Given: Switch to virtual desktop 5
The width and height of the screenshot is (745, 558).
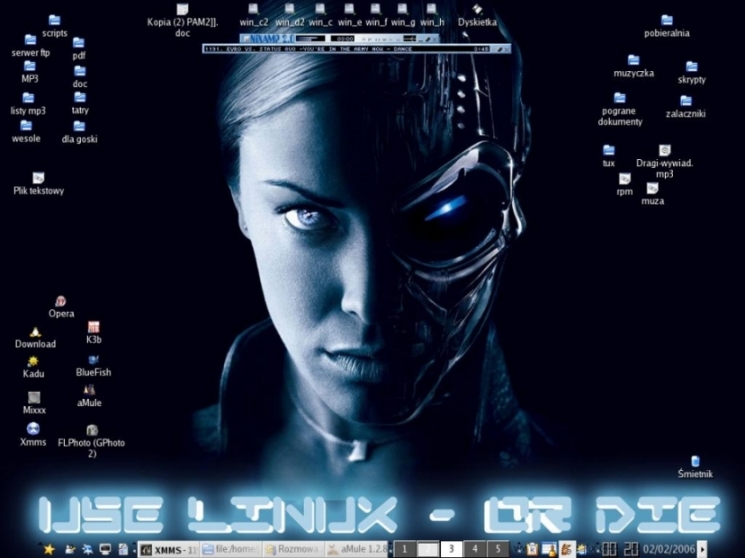Looking at the screenshot, I should coord(497,549).
